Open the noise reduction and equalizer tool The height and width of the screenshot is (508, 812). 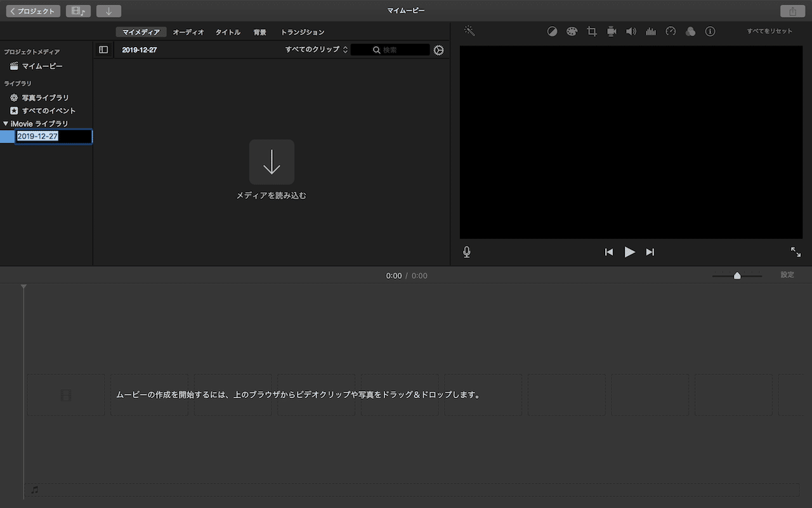(x=651, y=31)
